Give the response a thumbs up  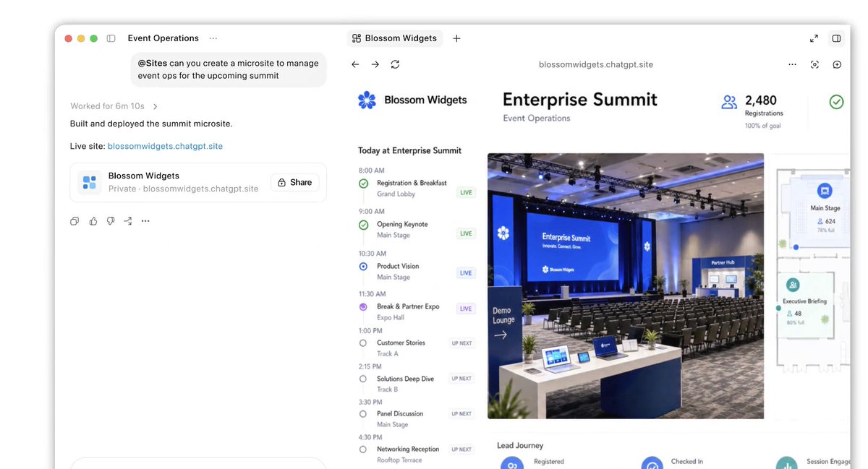coord(93,221)
